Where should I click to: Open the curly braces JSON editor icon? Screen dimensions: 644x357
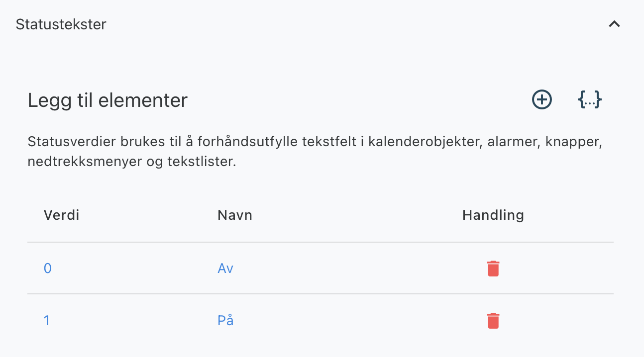pos(590,99)
